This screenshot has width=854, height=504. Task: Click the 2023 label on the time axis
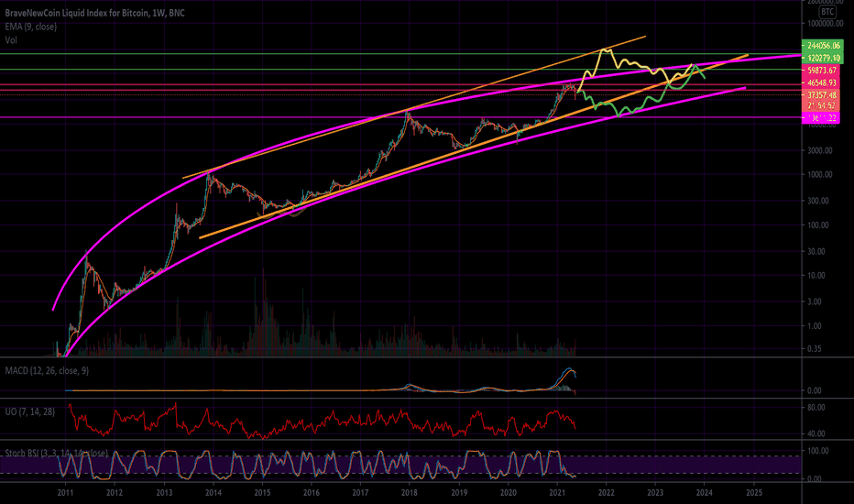click(655, 493)
